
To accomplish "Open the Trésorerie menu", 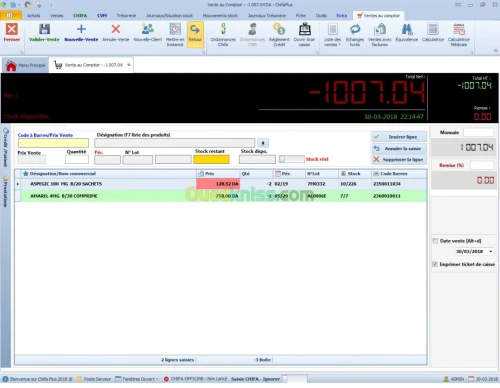I will pos(126,16).
